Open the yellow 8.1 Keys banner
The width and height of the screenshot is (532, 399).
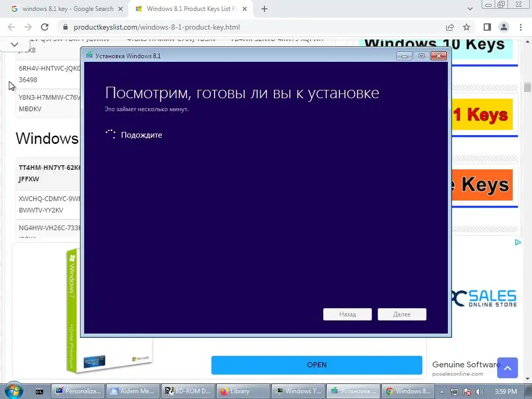coord(482,115)
